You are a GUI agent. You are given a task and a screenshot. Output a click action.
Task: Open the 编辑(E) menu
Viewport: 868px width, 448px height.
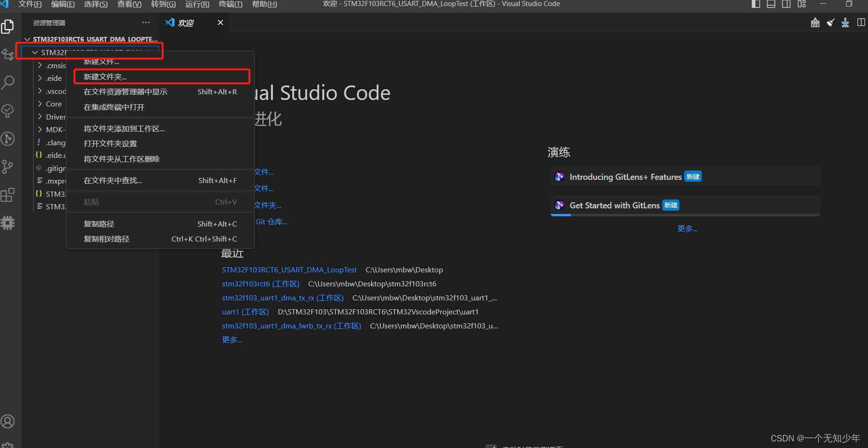(63, 4)
